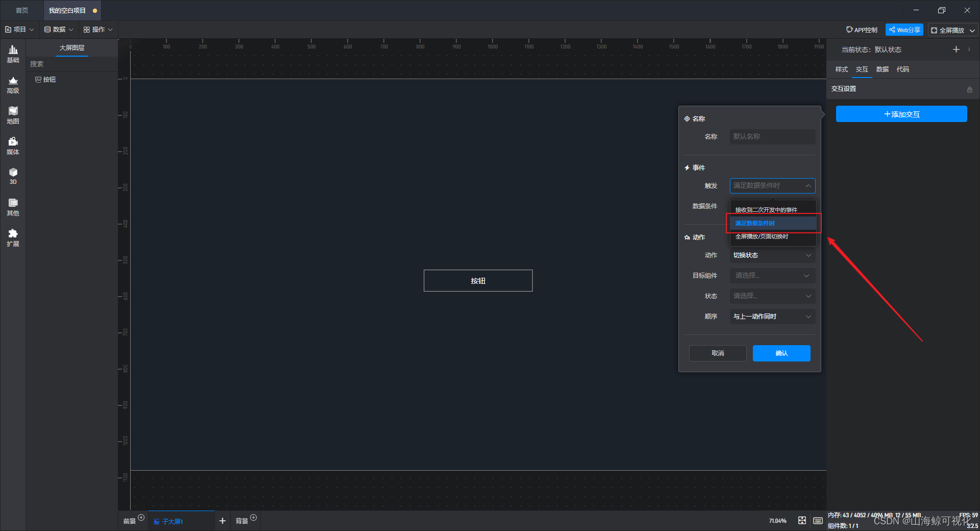
Task: Open the 地图 map components category
Action: pos(13,115)
